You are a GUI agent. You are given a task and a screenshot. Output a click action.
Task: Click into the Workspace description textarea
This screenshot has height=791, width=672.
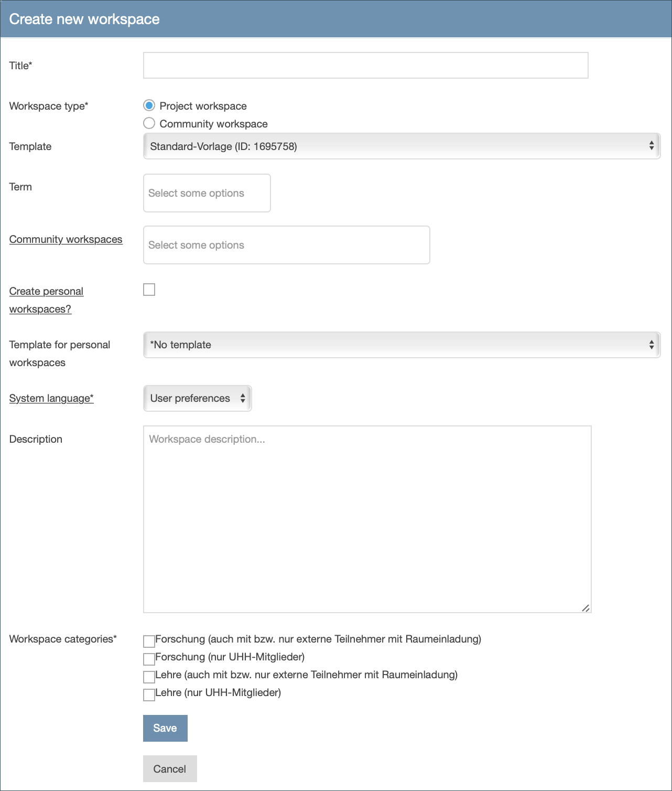point(367,519)
